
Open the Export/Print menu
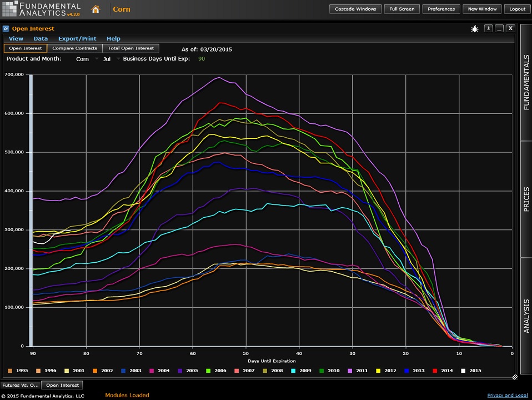coord(77,39)
